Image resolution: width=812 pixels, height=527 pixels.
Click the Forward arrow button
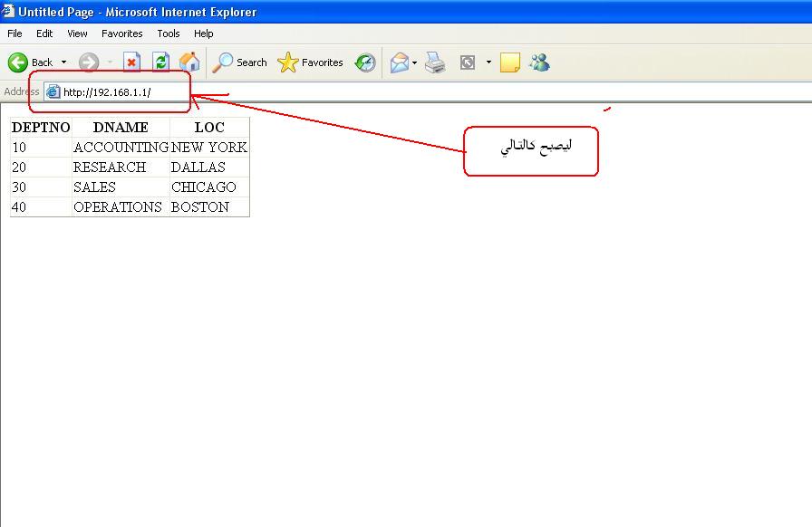click(x=88, y=62)
